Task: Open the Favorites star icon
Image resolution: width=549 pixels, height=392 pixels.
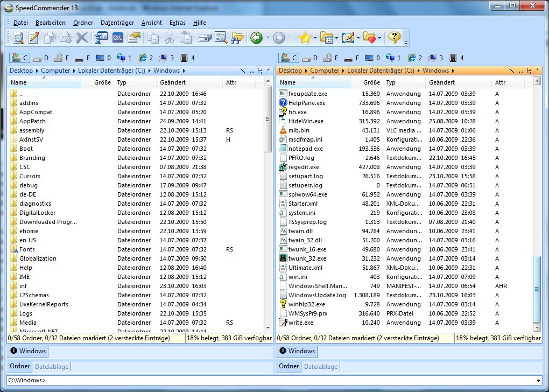Action: click(x=304, y=38)
